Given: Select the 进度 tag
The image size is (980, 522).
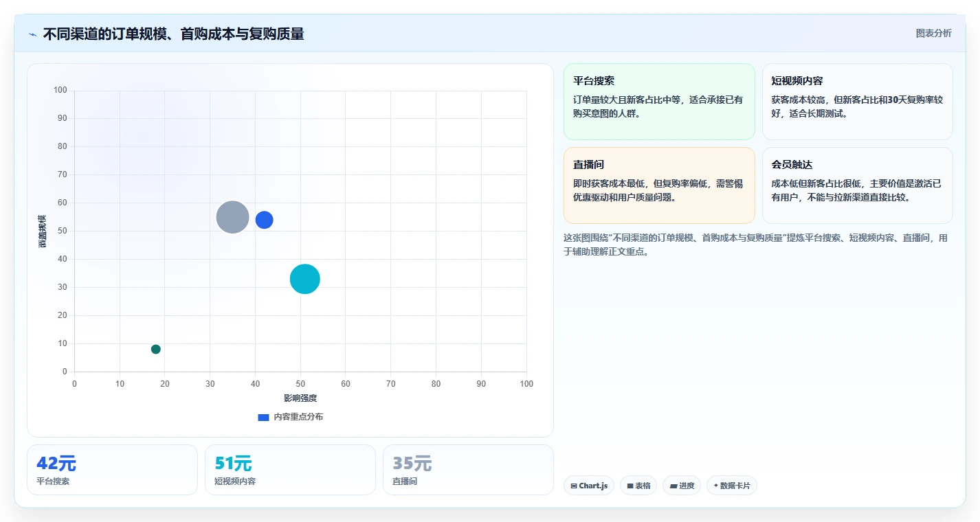Looking at the screenshot, I should [x=682, y=486].
